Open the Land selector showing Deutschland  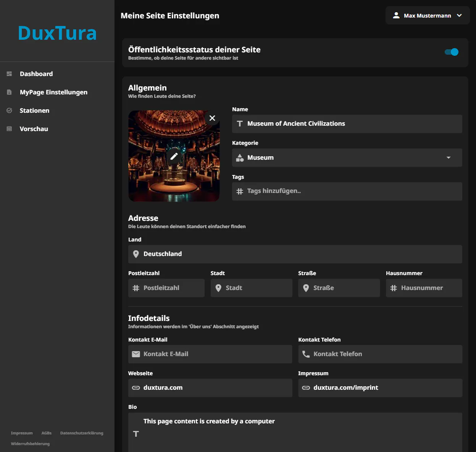pos(295,254)
